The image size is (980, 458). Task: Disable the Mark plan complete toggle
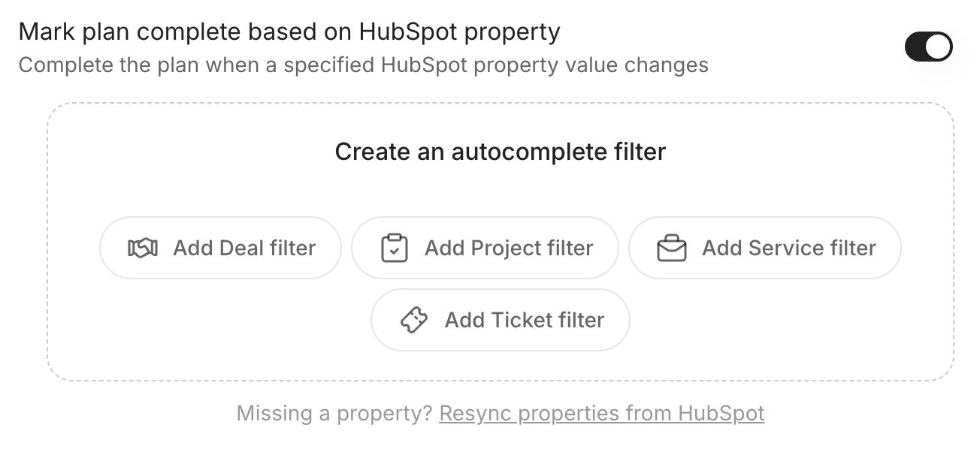(928, 48)
